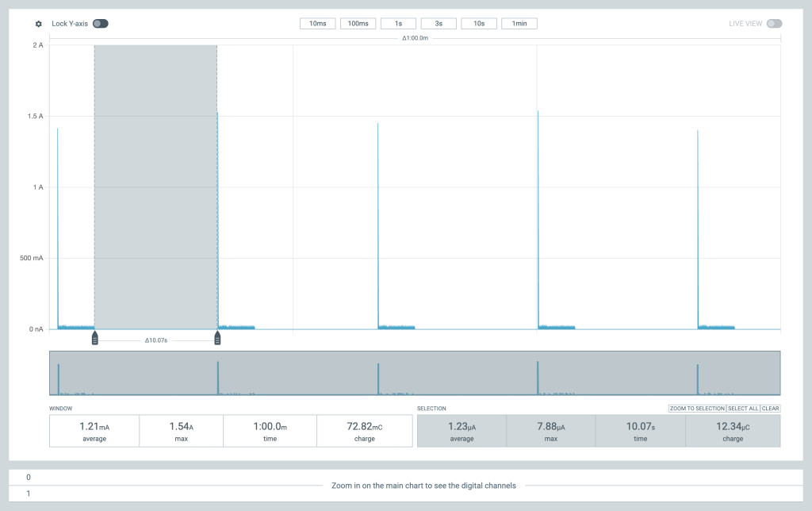Open chart settings via the gear icon
This screenshot has width=812, height=511.
pos(38,24)
